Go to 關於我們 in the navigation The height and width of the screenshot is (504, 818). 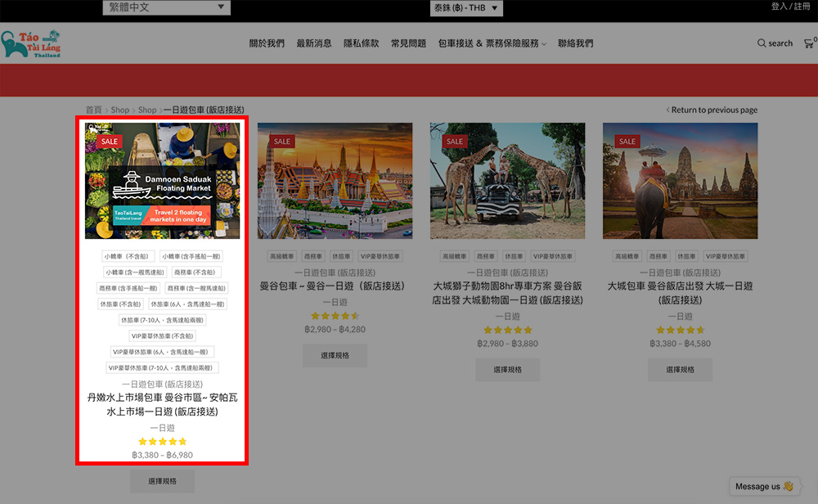(267, 43)
